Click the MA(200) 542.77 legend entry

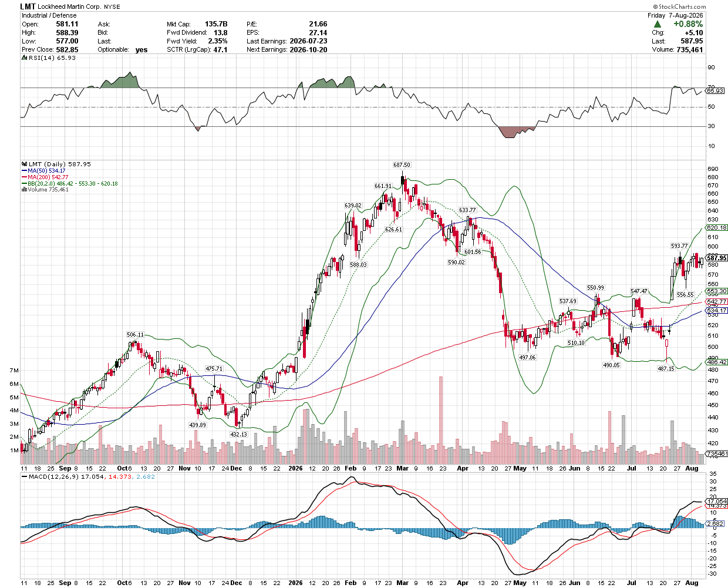(45, 177)
